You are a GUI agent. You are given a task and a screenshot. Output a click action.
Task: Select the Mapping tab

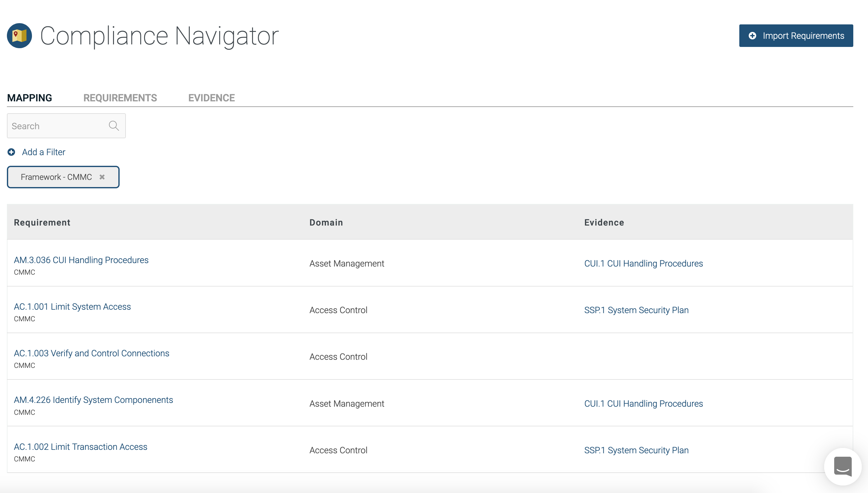click(x=29, y=98)
